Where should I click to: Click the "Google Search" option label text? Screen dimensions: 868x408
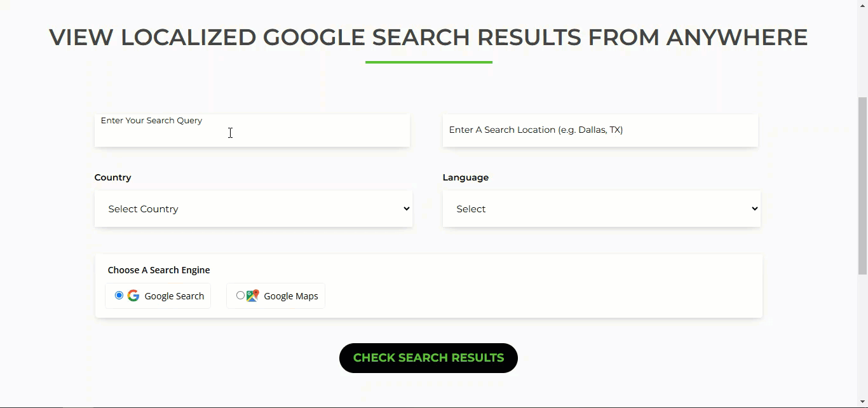[174, 296]
